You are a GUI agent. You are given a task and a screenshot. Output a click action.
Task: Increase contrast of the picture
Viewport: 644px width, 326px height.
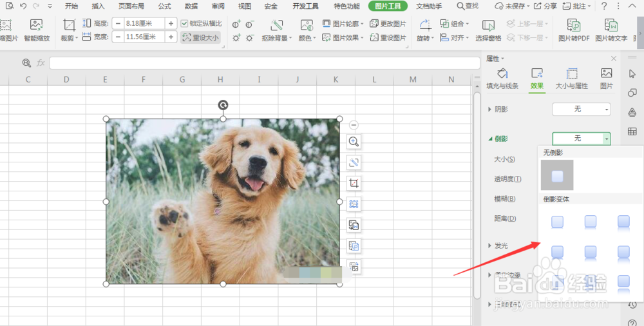pyautogui.click(x=236, y=24)
